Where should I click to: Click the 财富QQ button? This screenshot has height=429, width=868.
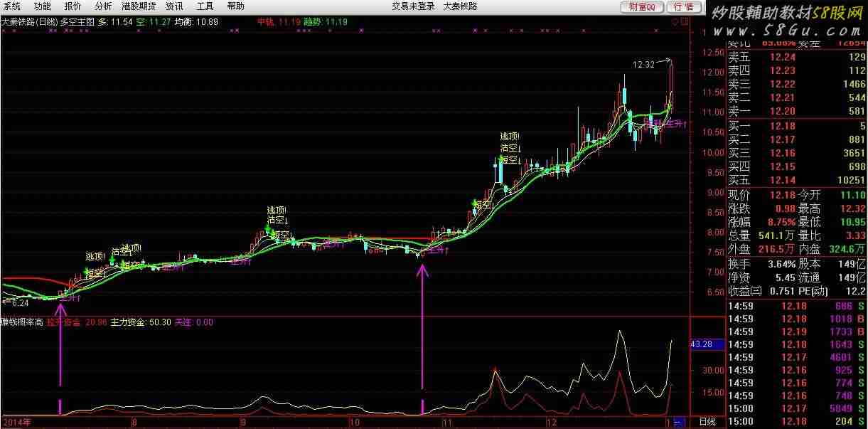(642, 6)
